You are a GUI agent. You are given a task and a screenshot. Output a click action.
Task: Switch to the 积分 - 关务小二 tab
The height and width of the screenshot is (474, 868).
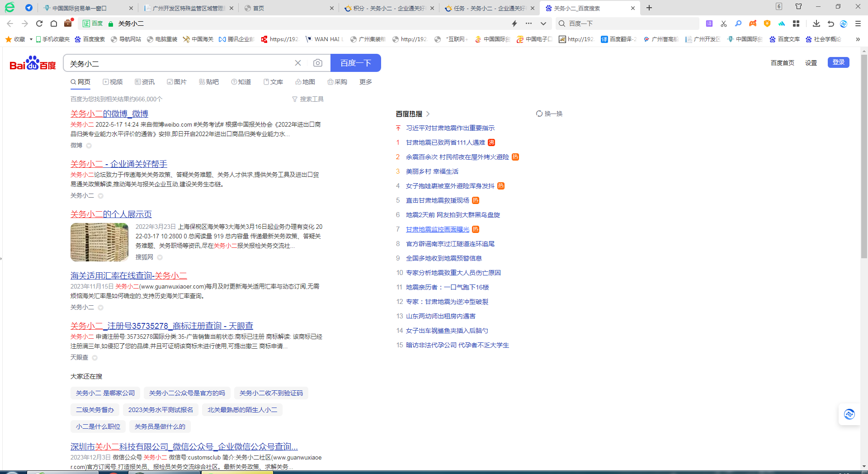pyautogui.click(x=389, y=8)
